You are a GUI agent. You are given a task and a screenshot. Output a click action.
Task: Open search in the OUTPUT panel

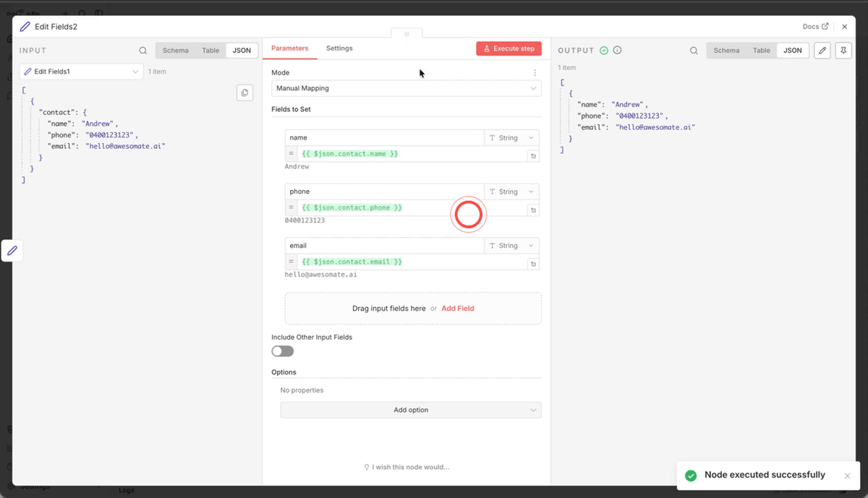pyautogui.click(x=694, y=51)
